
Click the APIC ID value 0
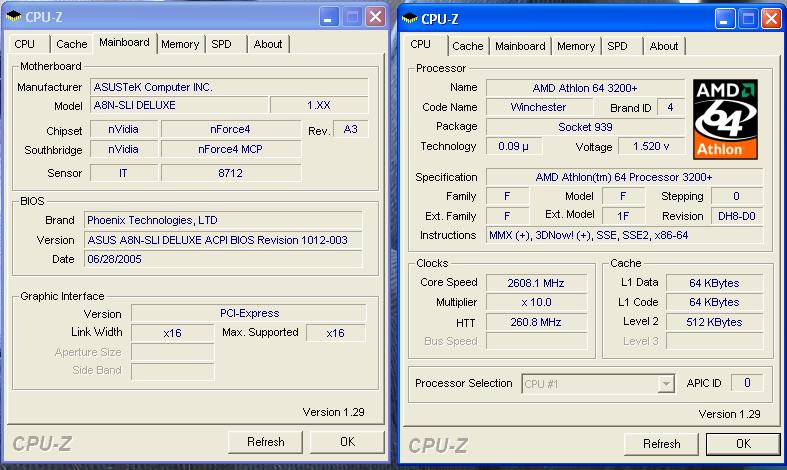tap(747, 383)
